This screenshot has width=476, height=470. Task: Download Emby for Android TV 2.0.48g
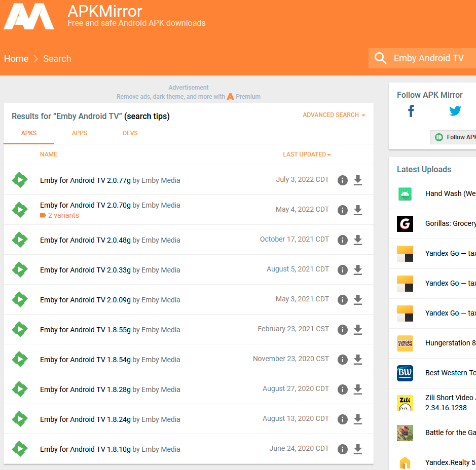[358, 240]
